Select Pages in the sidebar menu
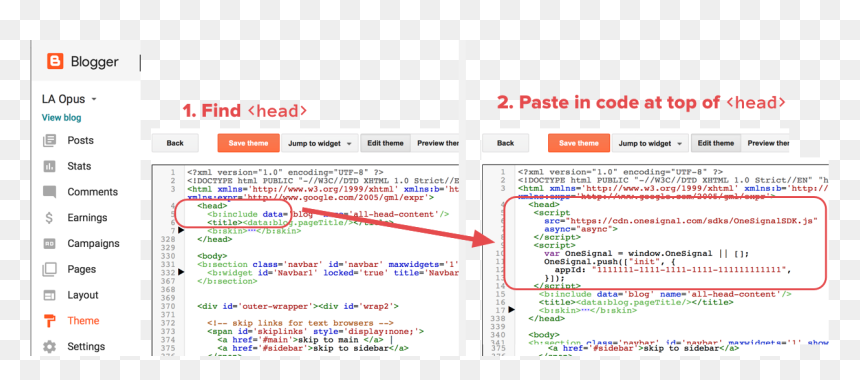Screen dimensions: 860x380 tap(81, 269)
